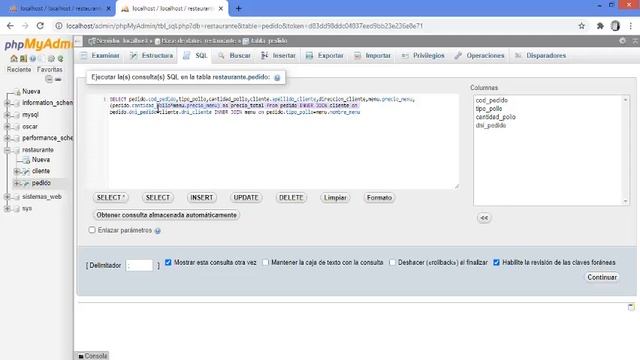The image size is (640, 360).
Task: Open the phpMyAdmin home icon
Action: point(13,59)
